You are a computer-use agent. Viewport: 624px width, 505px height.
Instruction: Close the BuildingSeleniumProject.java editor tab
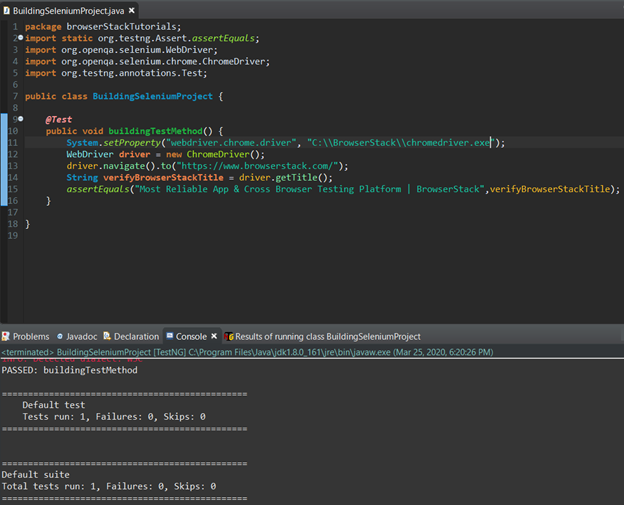(132, 11)
